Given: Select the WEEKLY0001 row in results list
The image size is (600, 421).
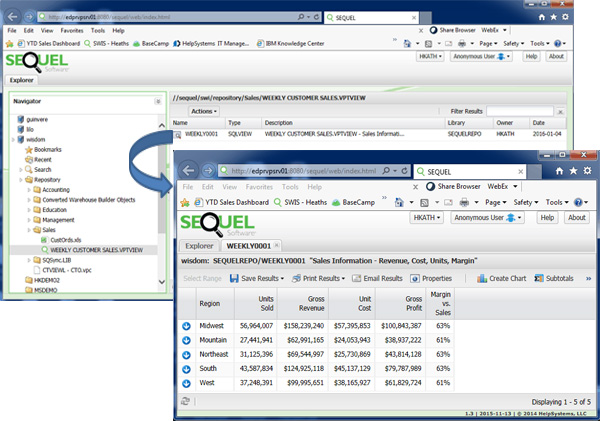Looking at the screenshot, I should coord(368,134).
